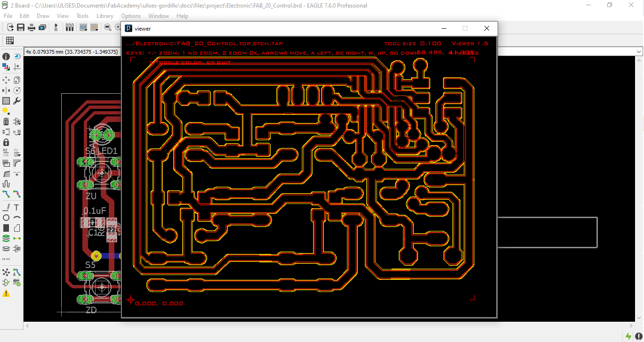Select the Delete trash can tool

pos(6,122)
